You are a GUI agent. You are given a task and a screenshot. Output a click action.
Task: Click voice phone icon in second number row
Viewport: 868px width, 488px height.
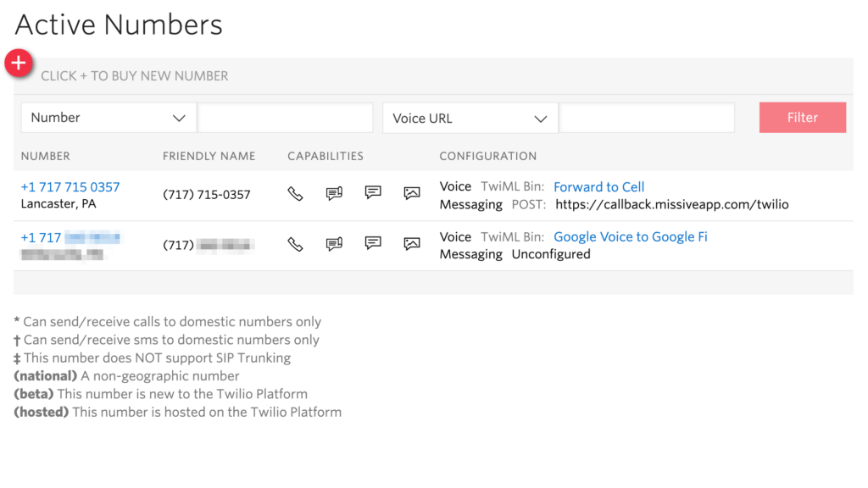coord(295,245)
